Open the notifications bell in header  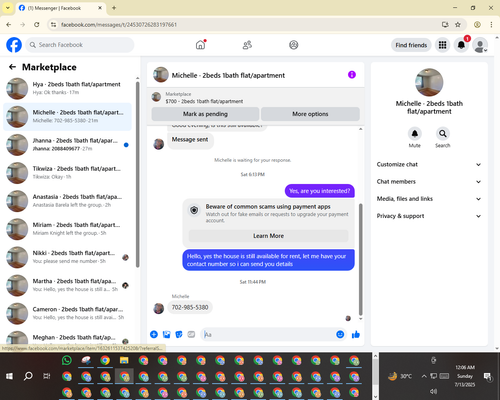point(461,45)
